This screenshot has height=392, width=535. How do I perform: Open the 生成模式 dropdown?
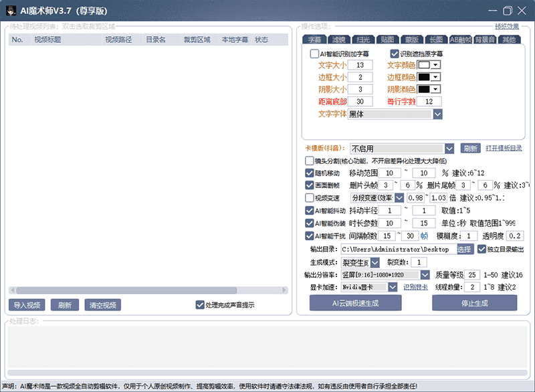374,263
